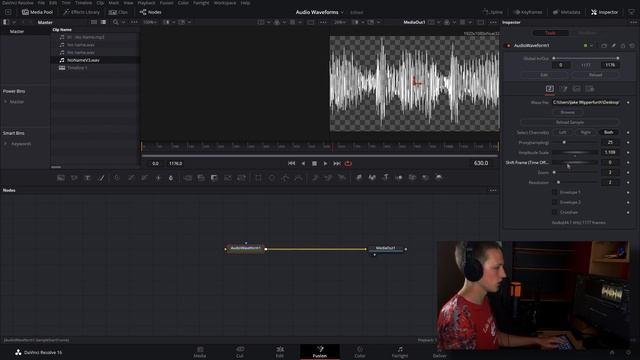Enable the Envelope 2 checkbox
The width and height of the screenshot is (640, 360).
pyautogui.click(x=554, y=202)
